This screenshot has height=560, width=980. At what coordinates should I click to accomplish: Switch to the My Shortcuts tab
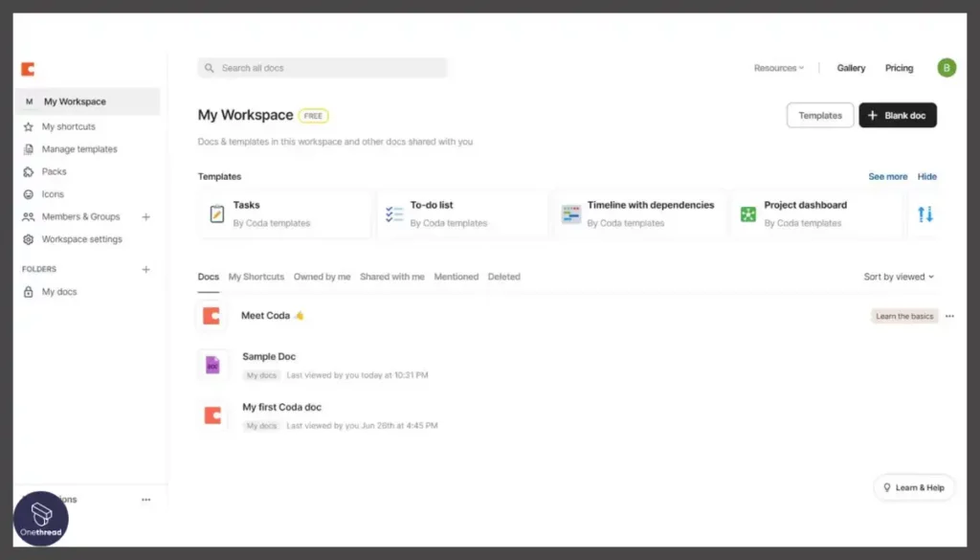point(256,277)
